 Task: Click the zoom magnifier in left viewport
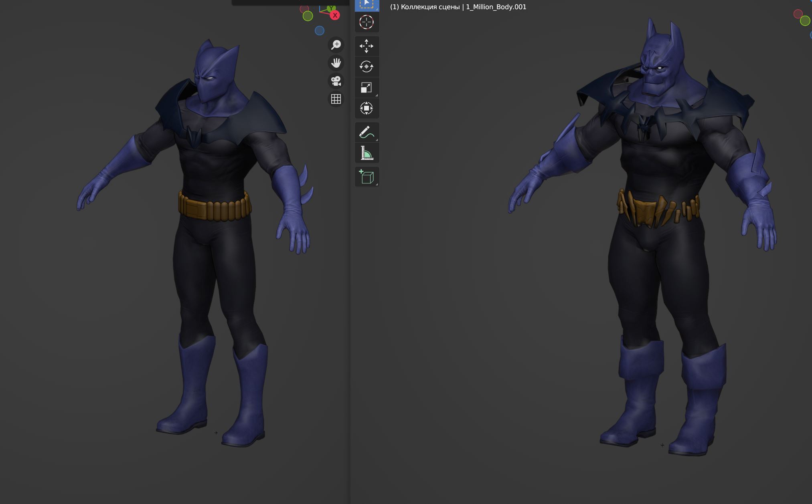pos(336,44)
